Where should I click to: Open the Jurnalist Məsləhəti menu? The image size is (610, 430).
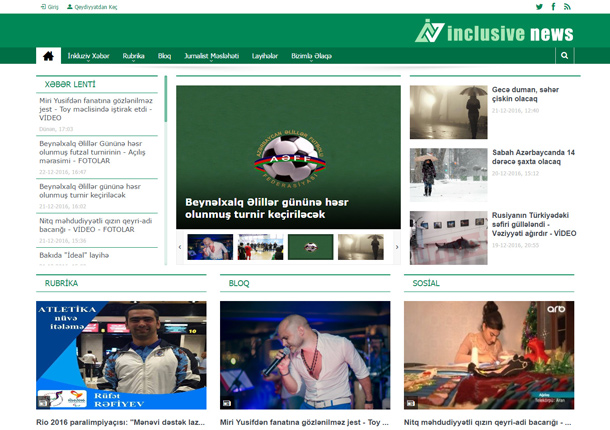tap(211, 56)
